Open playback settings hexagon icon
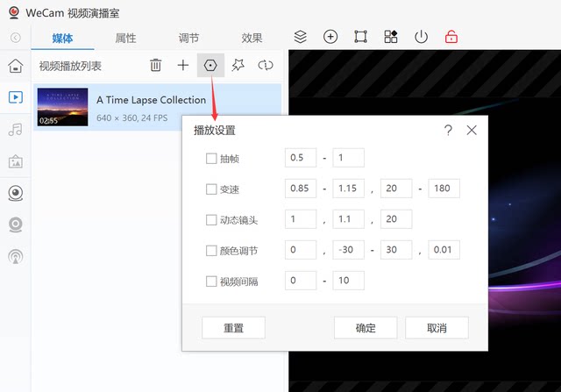Viewport: 561px width, 392px height. coord(210,65)
